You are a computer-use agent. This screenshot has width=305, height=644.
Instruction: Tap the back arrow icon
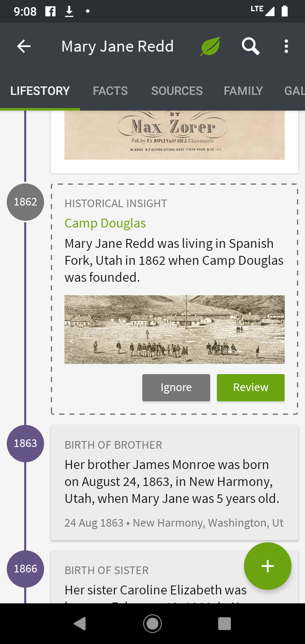click(24, 46)
